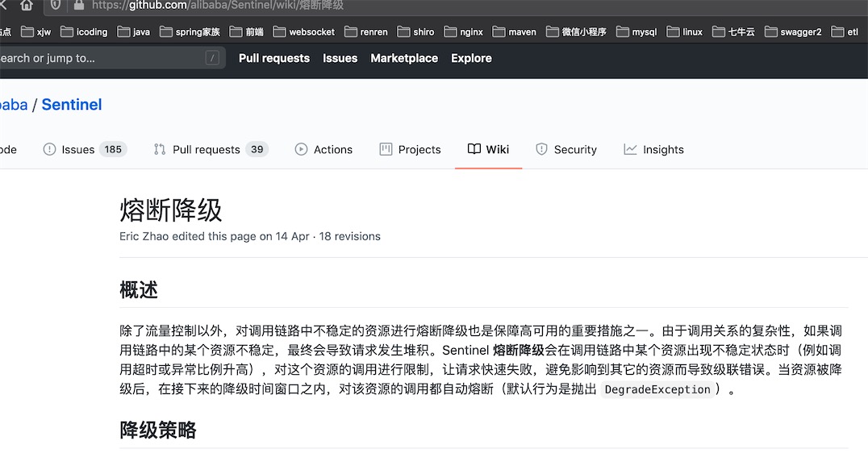Switch to the repository Pull requests tab
The height and width of the screenshot is (453, 868).
pos(211,149)
